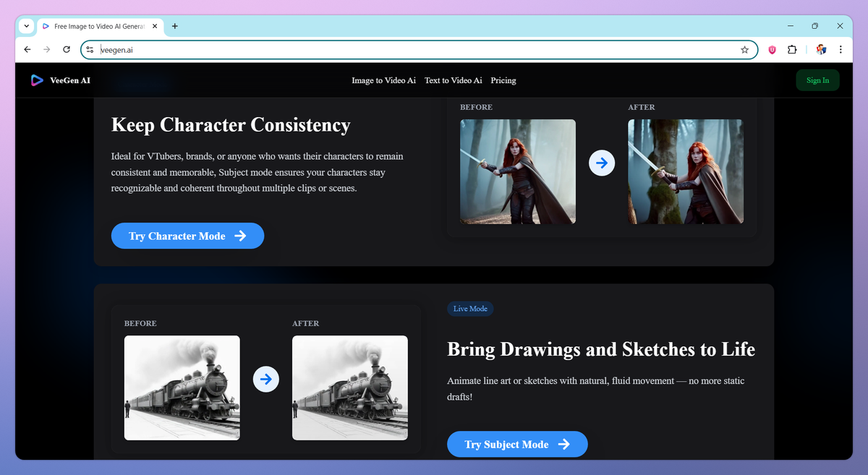Click the paragraph starting Ideal for VTubers

(258, 172)
